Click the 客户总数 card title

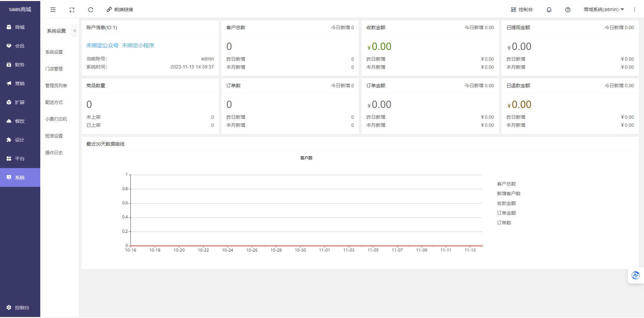[x=236, y=28]
